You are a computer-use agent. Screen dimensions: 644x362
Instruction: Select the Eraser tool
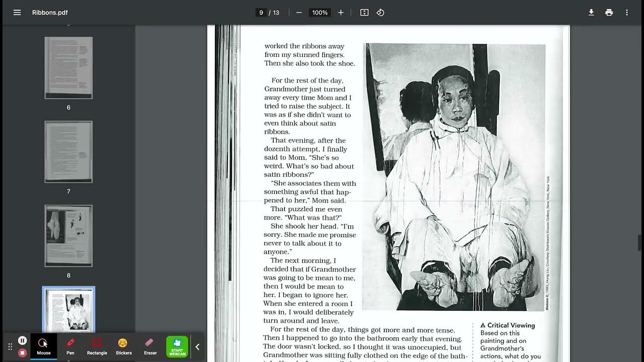click(150, 346)
